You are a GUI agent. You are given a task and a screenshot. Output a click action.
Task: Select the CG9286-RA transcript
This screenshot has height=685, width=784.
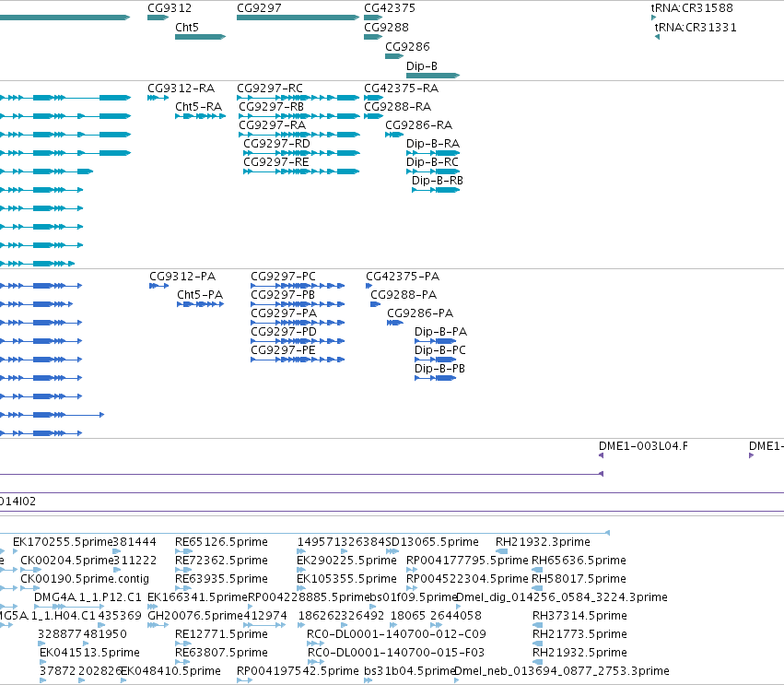pos(394,135)
